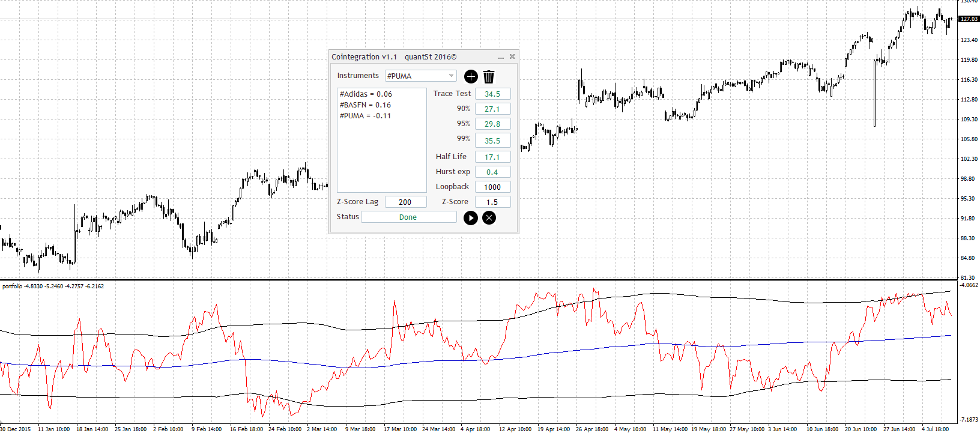Click the round X stop button
The height and width of the screenshot is (433, 980).
489,218
